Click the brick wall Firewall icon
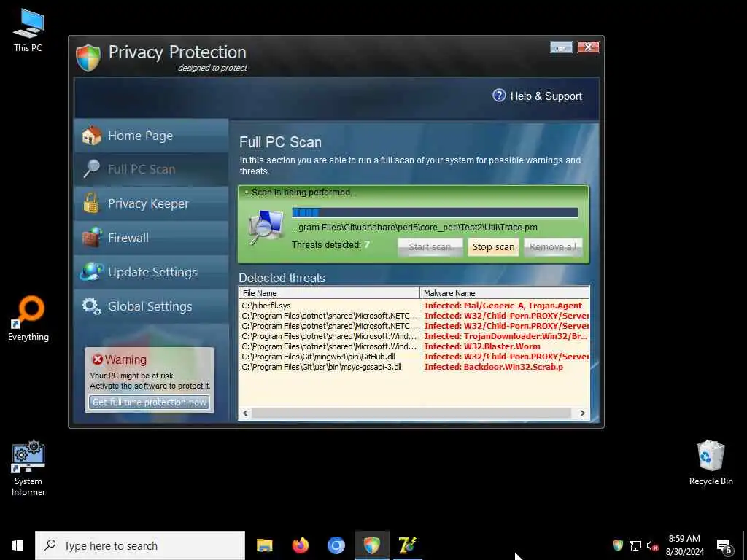The width and height of the screenshot is (747, 560). (92, 237)
